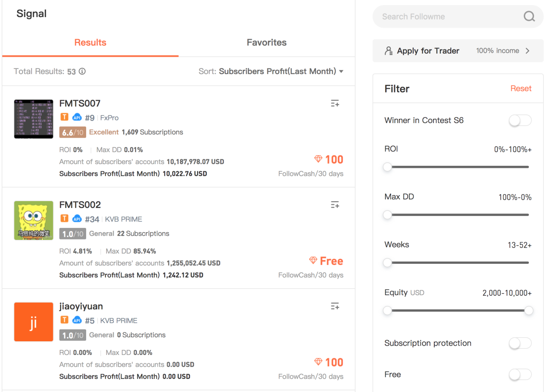Click the info icon beside Total Results
The image size is (546, 392).
(x=82, y=72)
